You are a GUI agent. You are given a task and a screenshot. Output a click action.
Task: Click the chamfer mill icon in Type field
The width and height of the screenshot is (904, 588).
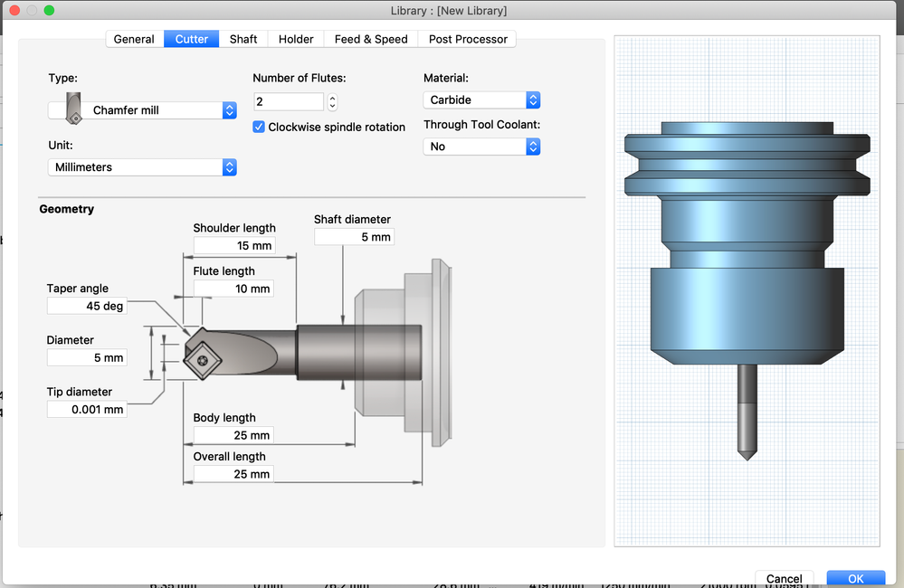pyautogui.click(x=73, y=108)
